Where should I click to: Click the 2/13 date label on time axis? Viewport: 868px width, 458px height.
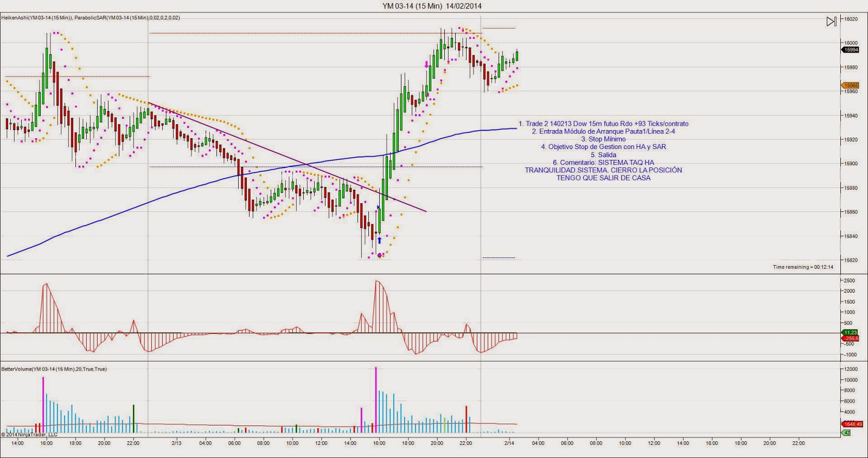click(x=176, y=443)
